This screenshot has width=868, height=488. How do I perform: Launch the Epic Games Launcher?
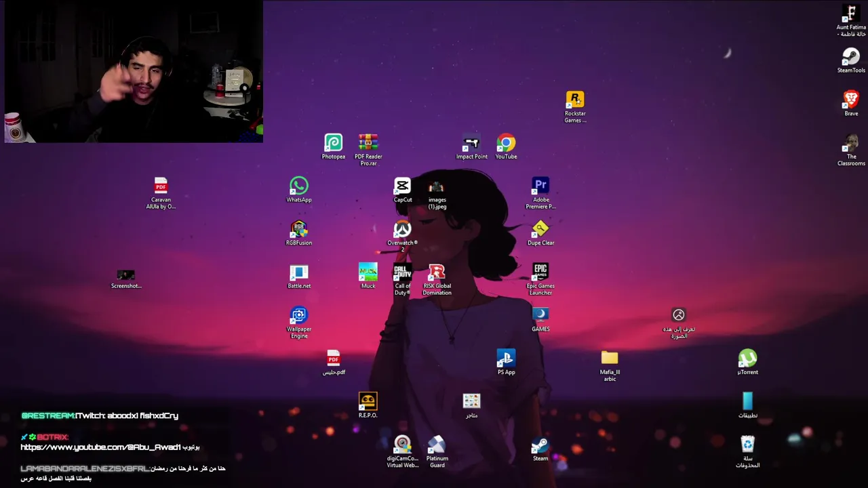click(540, 279)
